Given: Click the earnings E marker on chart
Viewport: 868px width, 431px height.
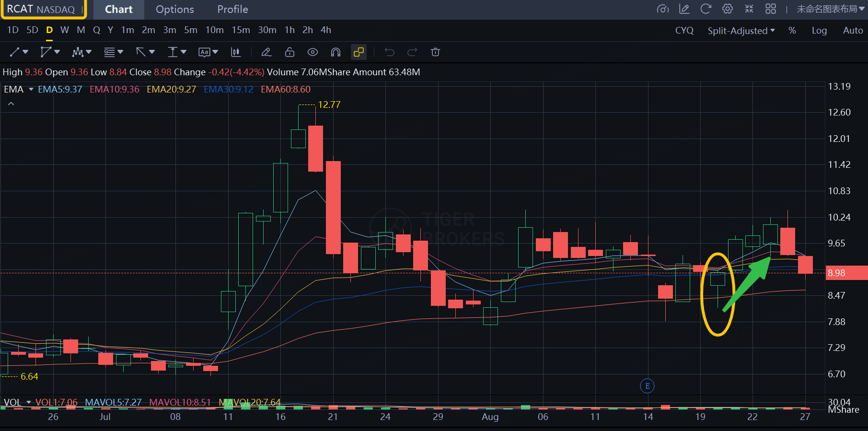Looking at the screenshot, I should [647, 386].
